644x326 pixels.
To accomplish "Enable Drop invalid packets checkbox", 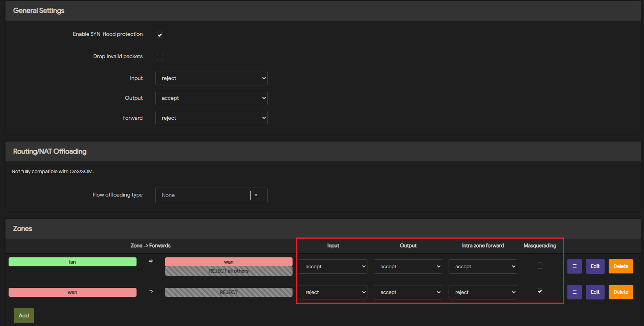I will [160, 57].
